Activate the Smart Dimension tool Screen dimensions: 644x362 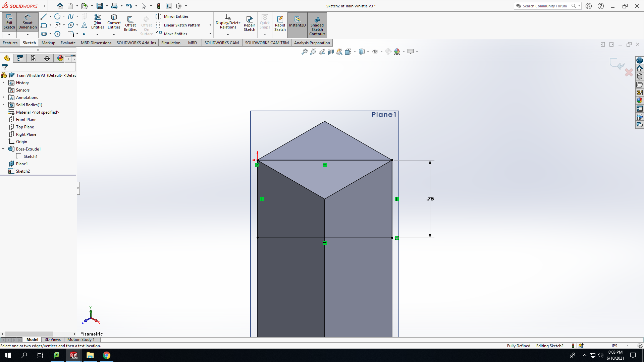click(28, 22)
